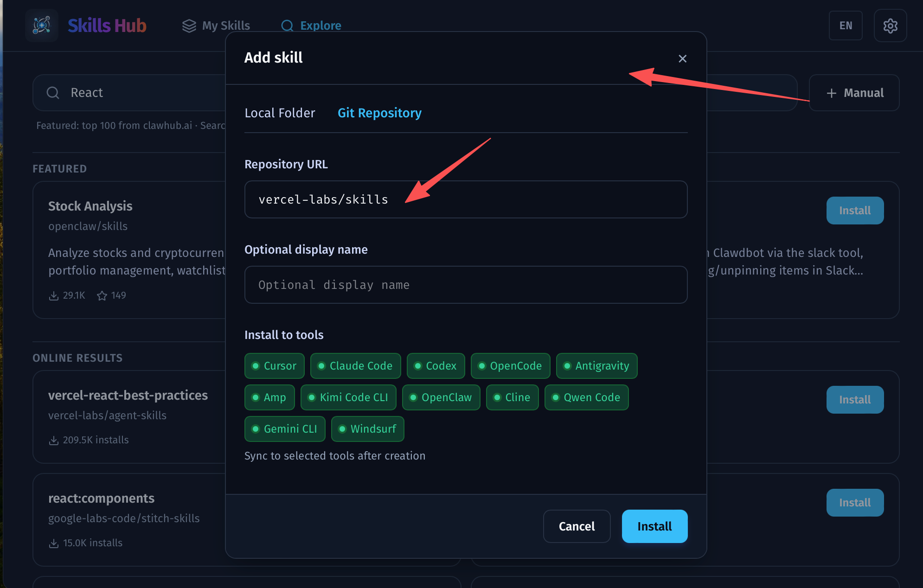This screenshot has height=588, width=923.
Task: Click the Cancel button
Action: (577, 526)
